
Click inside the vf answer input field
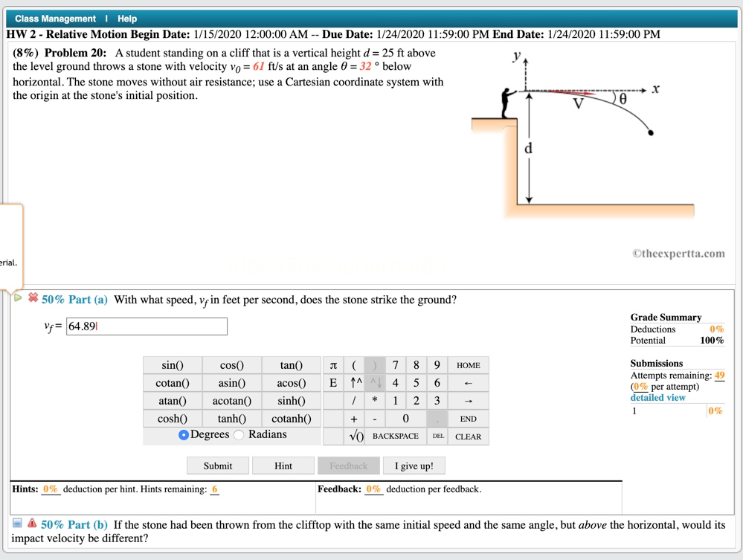(x=147, y=326)
